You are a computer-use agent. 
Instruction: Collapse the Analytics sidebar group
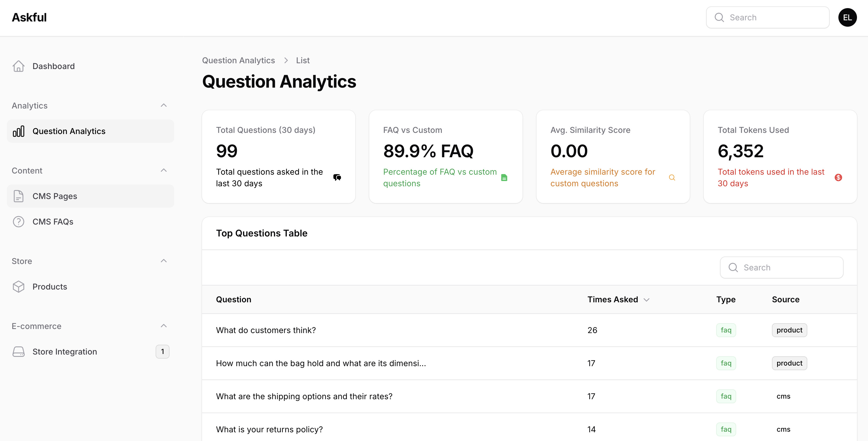pyautogui.click(x=164, y=105)
